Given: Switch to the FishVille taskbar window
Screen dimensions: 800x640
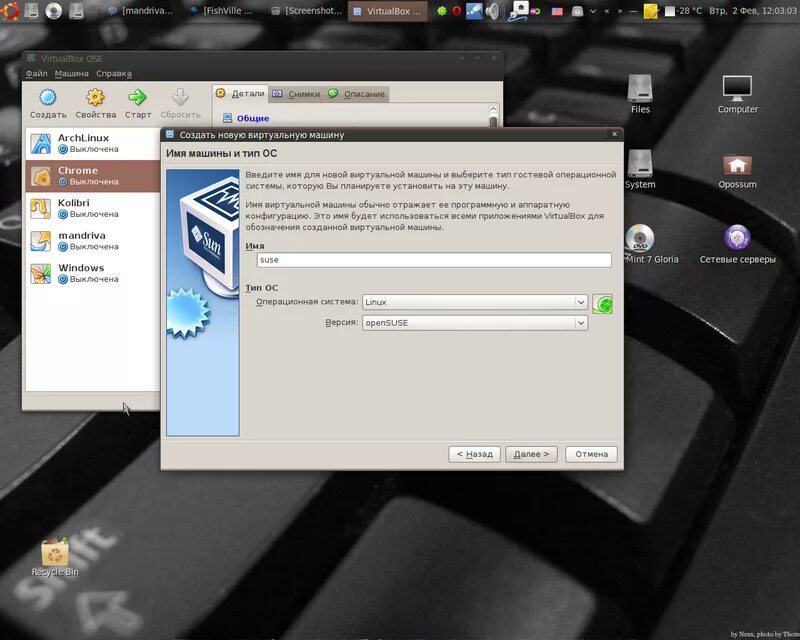Looking at the screenshot, I should point(220,11).
